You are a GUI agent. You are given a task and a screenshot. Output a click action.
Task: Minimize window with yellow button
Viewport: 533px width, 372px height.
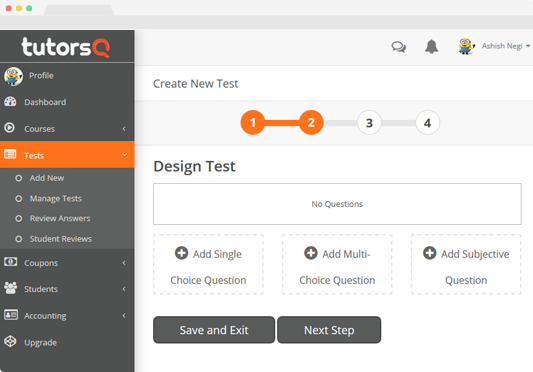(x=19, y=8)
